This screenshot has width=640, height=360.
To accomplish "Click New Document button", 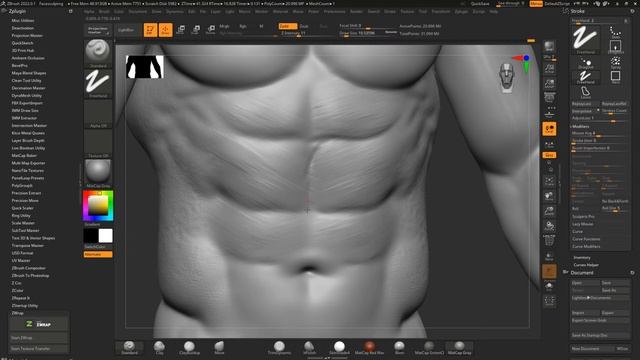I will (591, 349).
